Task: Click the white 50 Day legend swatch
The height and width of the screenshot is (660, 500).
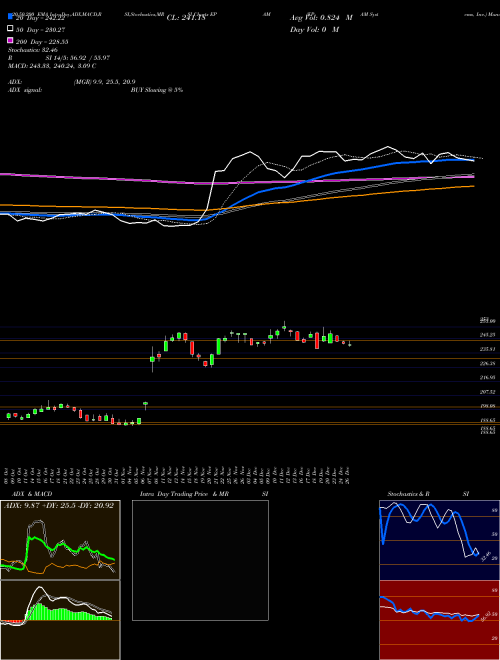Action: point(11,29)
